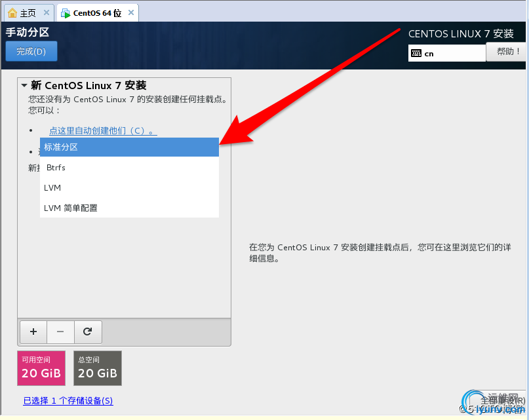The height and width of the screenshot is (420, 529).
Task: Choose Btrfs partitioning scheme
Action: [130, 168]
